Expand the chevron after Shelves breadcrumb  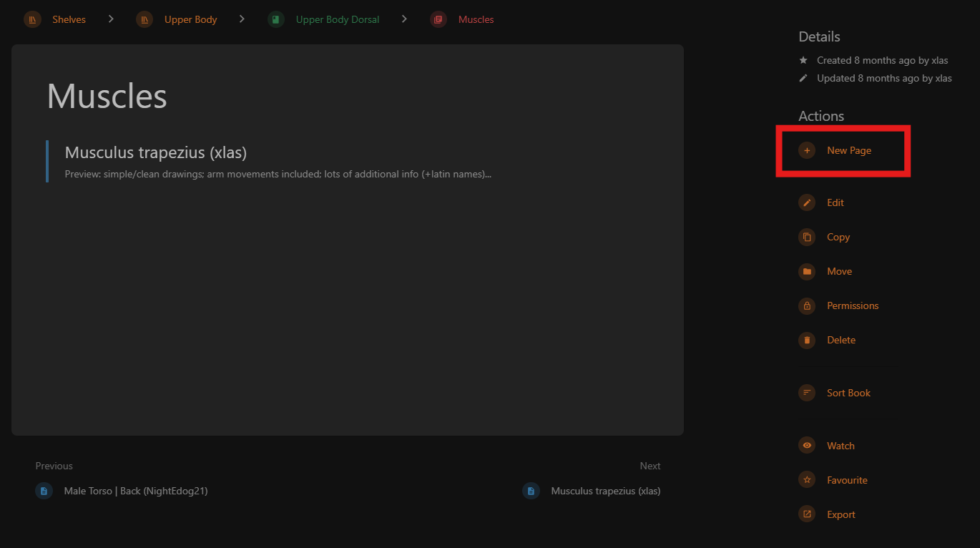[x=111, y=19]
